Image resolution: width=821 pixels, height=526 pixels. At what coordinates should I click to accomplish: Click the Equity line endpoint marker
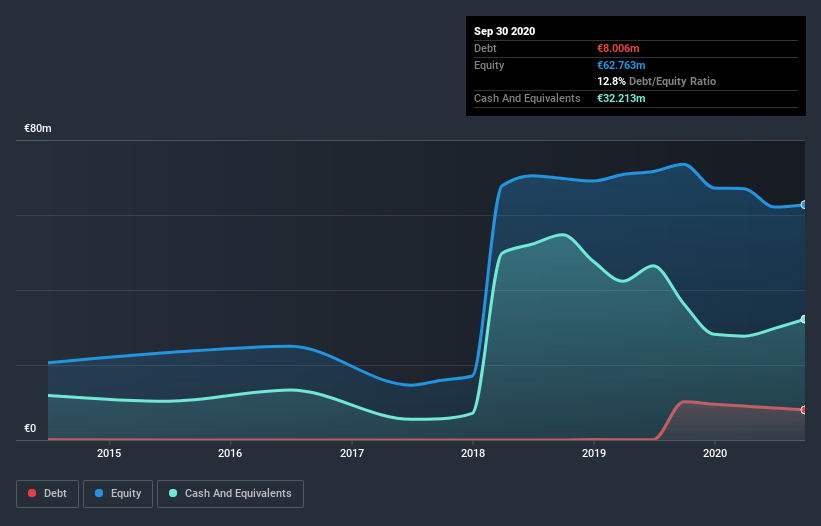(x=804, y=205)
